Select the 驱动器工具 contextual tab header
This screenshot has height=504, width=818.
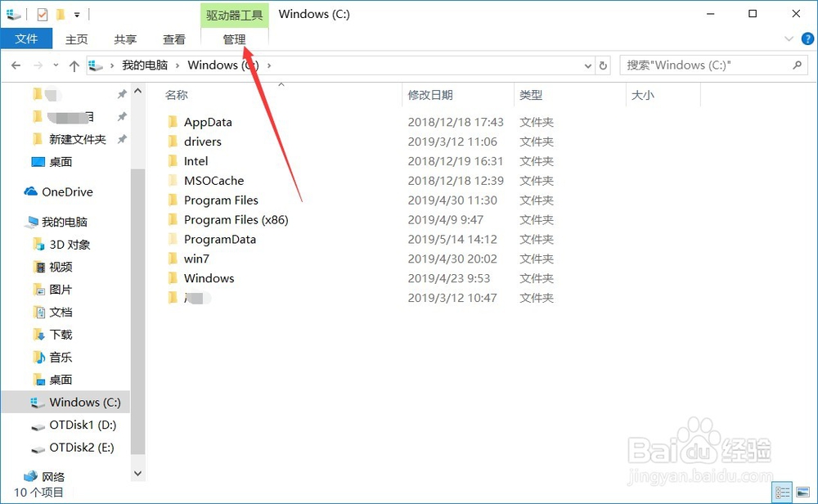coord(234,15)
